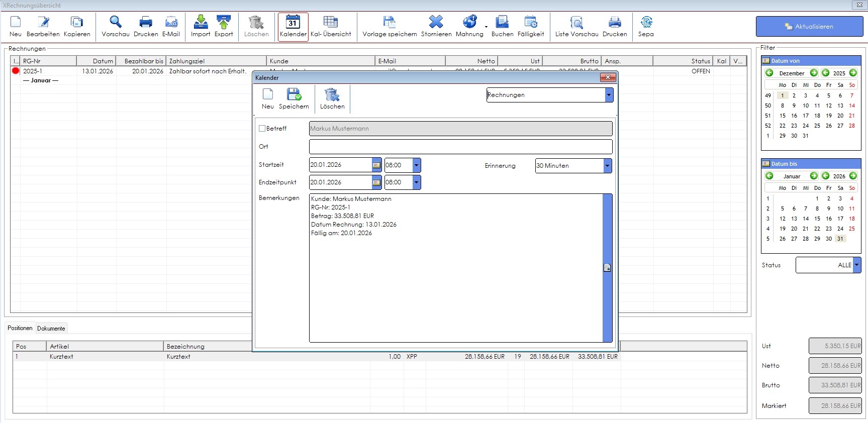Click the Bemerkungen vertical scrollbar
Image resolution: width=868 pixels, height=423 pixels.
pyautogui.click(x=607, y=267)
